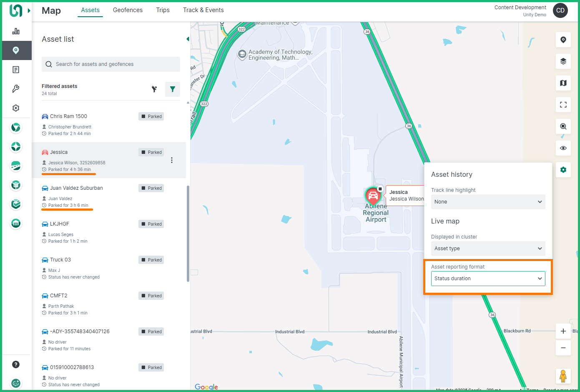Toggle the green map settings gear panel
The width and height of the screenshot is (580, 392).
pyautogui.click(x=563, y=170)
